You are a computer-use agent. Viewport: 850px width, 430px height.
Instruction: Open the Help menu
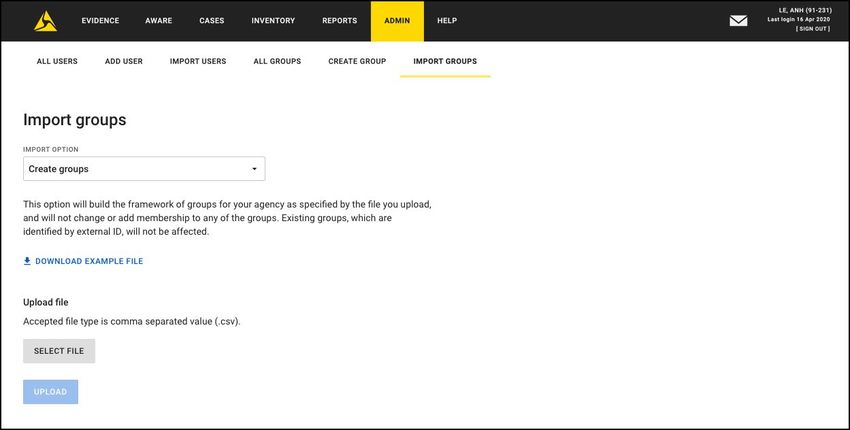click(447, 21)
